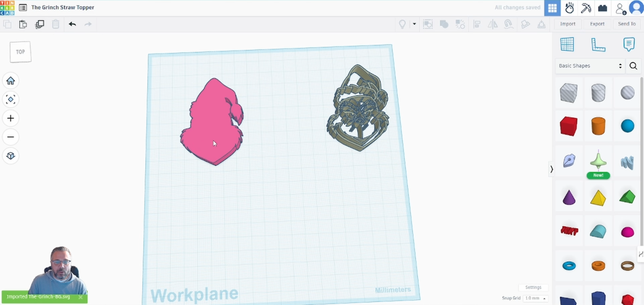Image resolution: width=644 pixels, height=305 pixels.
Task: Open the Export menu
Action: pos(597,24)
